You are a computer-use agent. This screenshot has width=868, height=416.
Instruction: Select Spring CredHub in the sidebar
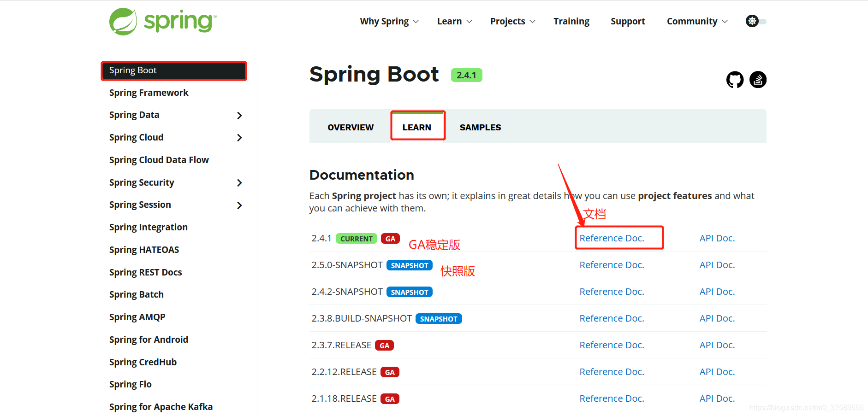143,362
